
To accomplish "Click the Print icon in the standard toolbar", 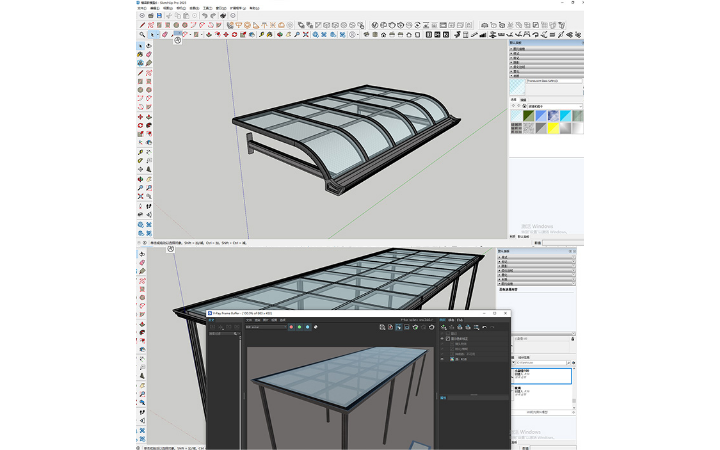I will coord(223,16).
